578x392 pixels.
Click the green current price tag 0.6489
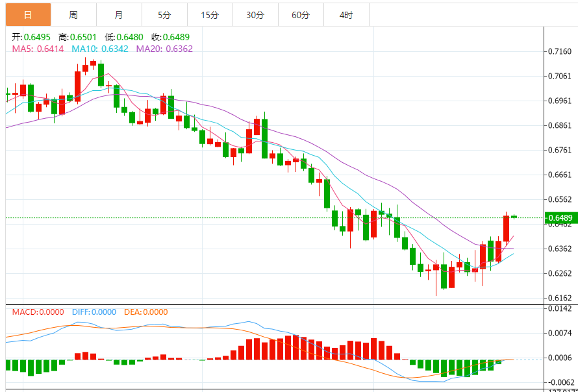[x=560, y=217]
